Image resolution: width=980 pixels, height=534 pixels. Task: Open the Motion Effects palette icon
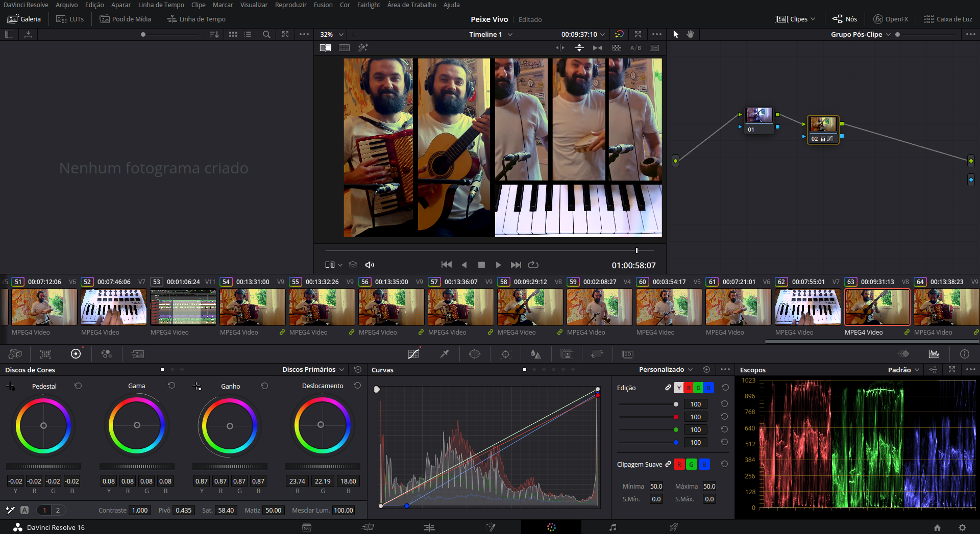[137, 353]
